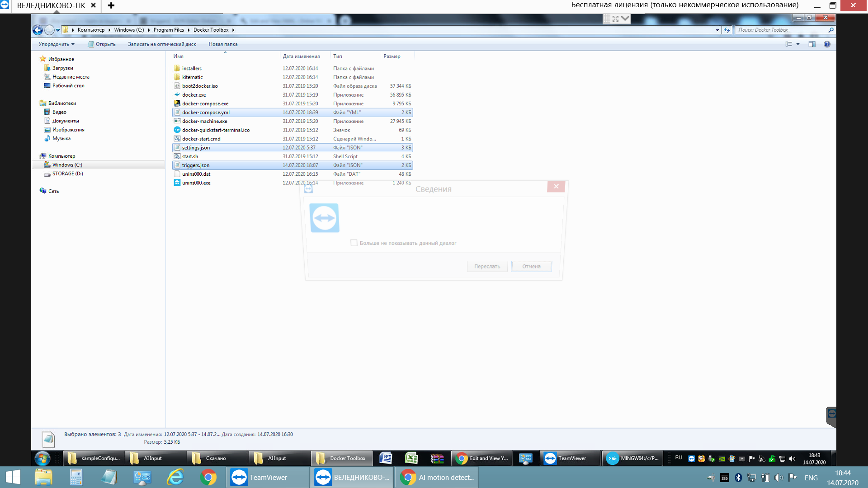Image resolution: width=868 pixels, height=488 pixels.
Task: Click Windows (C:) in breadcrumb path
Action: click(129, 30)
